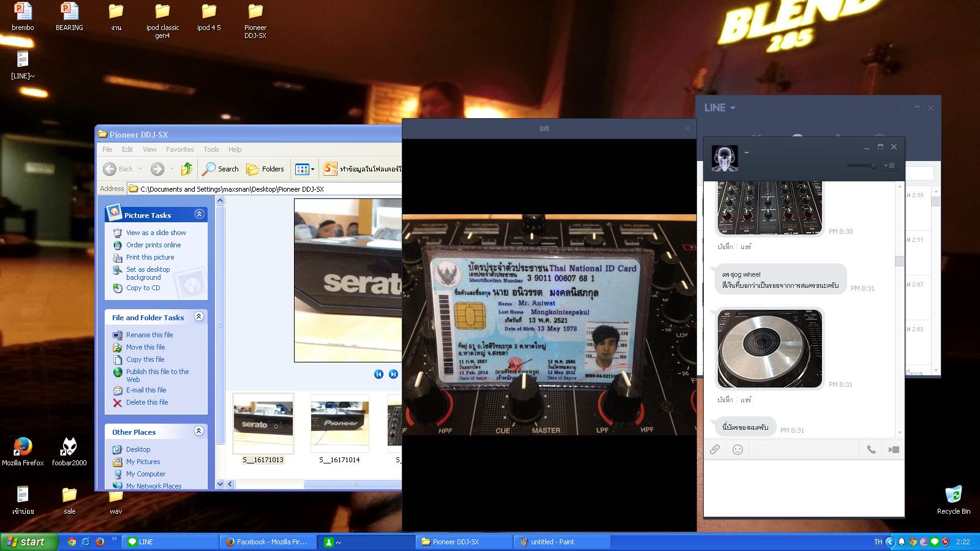Select the Pioneer DDJ-SX desktop folder

(x=255, y=21)
